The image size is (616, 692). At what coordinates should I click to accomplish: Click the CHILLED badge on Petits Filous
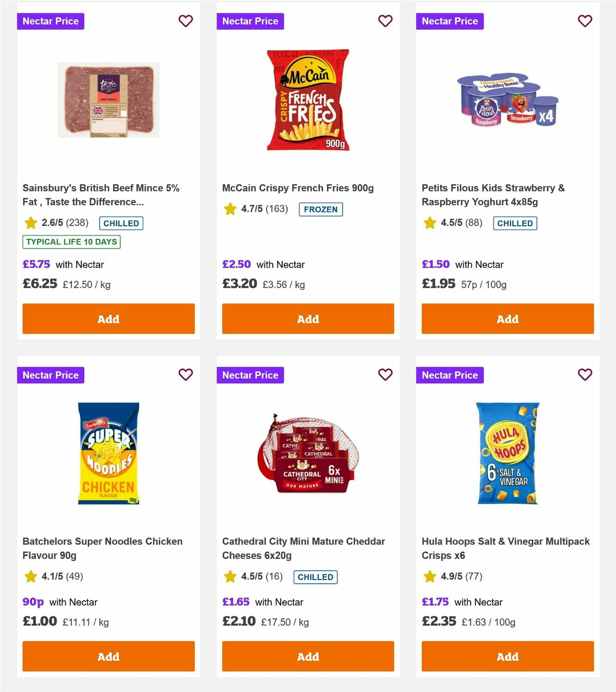515,223
